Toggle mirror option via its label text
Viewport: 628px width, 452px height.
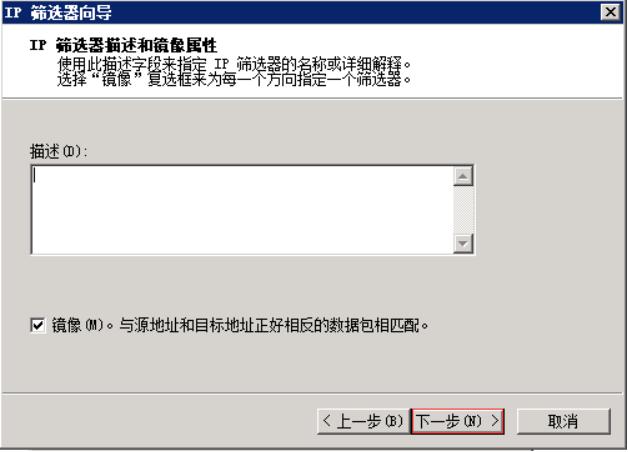point(78,325)
